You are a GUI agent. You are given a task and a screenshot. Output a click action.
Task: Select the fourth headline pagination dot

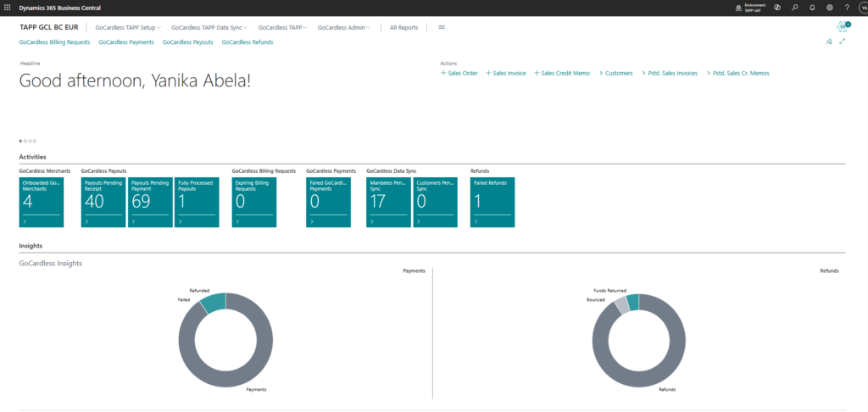pos(34,141)
